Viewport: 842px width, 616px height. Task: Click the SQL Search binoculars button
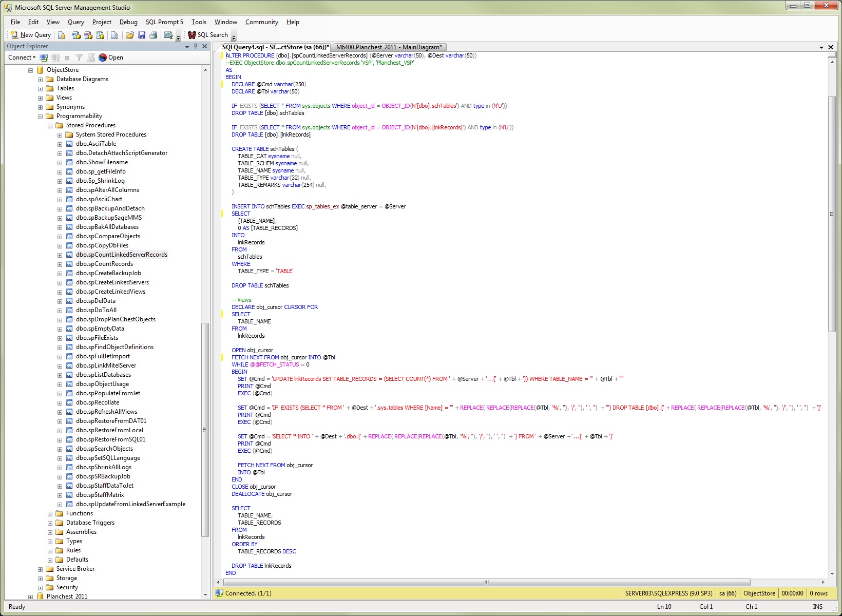click(x=208, y=35)
